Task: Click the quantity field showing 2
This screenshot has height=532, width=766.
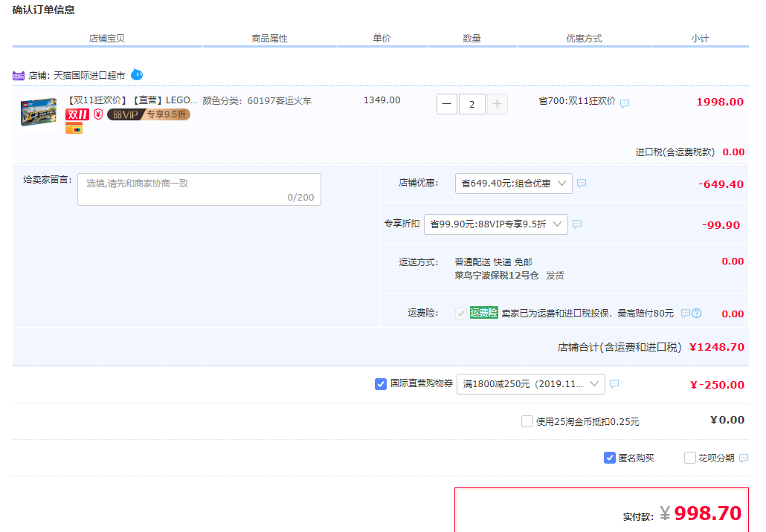Action: click(x=472, y=104)
